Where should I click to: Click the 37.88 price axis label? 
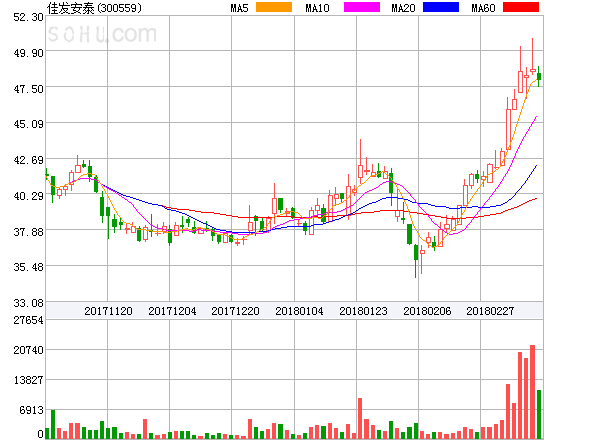tap(28, 232)
